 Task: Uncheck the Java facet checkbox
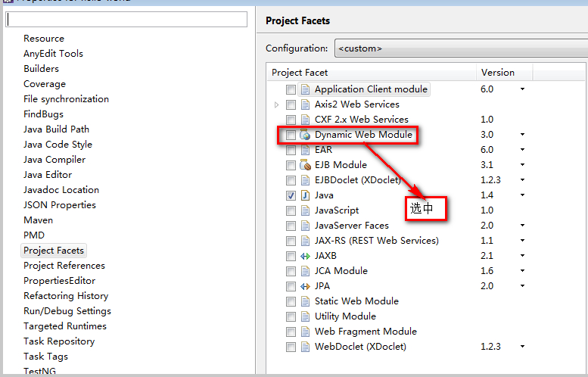(x=291, y=195)
